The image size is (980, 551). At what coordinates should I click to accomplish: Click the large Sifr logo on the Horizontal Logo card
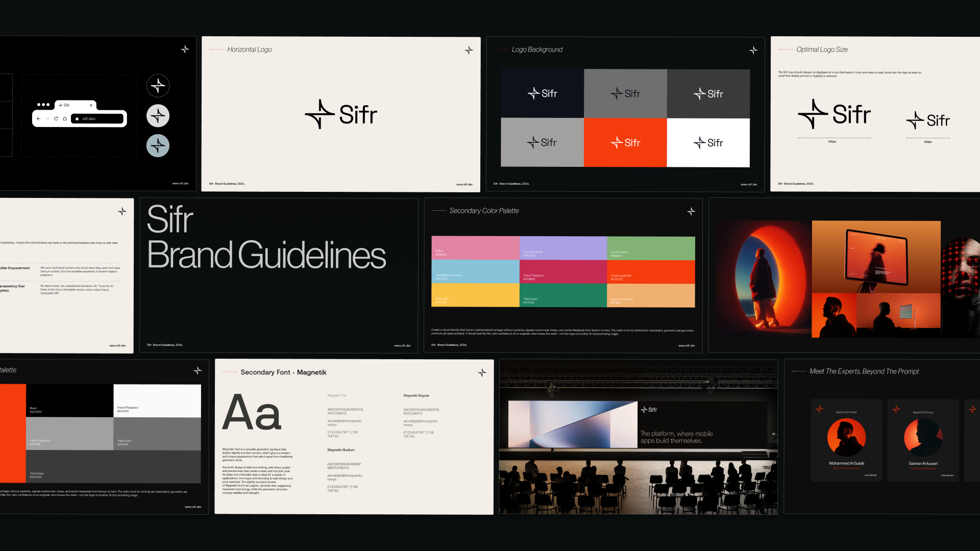point(341,114)
